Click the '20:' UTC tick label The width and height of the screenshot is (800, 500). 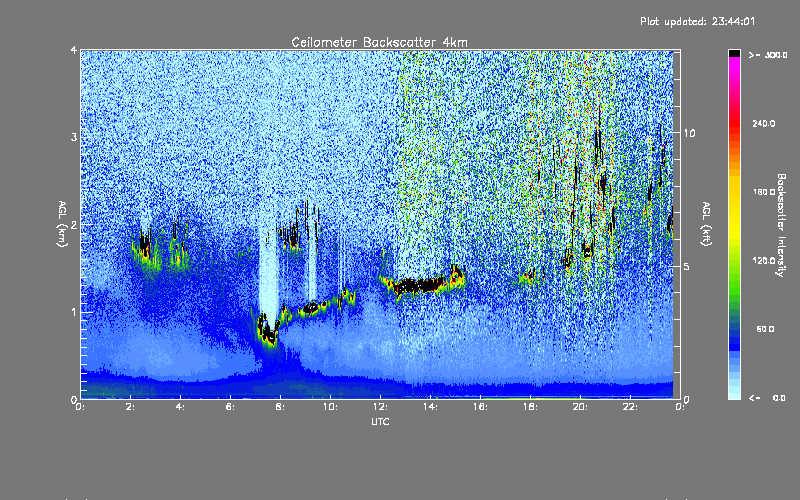pos(581,407)
